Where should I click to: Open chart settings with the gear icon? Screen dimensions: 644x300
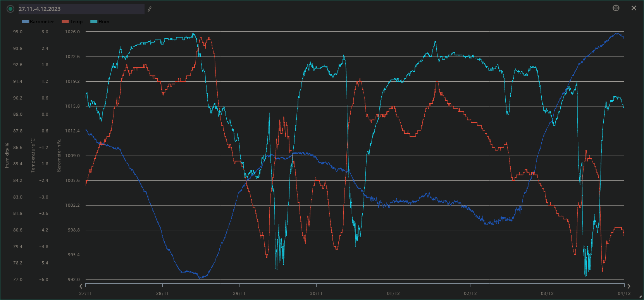click(616, 8)
